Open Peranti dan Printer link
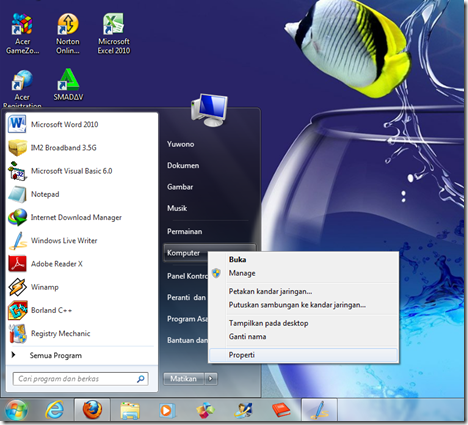Viewport: 468px width, 425px height. coord(187,297)
